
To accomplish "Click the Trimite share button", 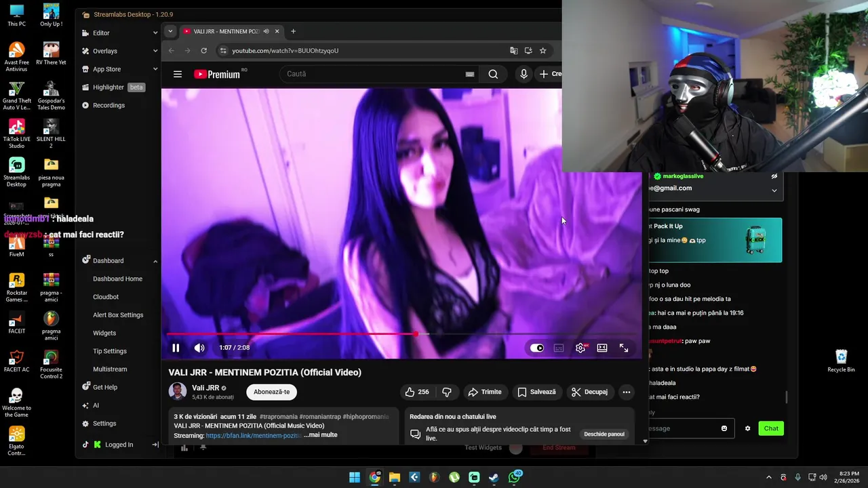I will 486,392.
